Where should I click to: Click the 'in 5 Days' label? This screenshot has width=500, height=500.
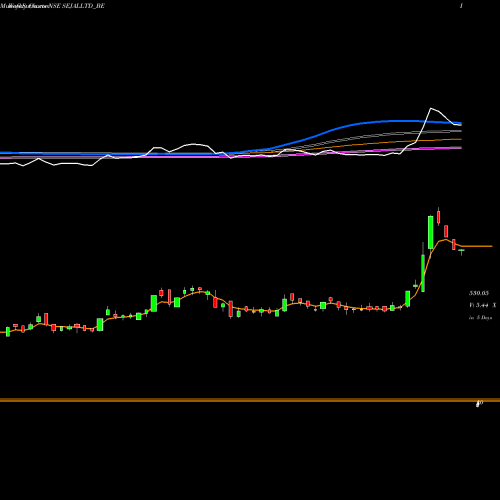tap(480, 318)
